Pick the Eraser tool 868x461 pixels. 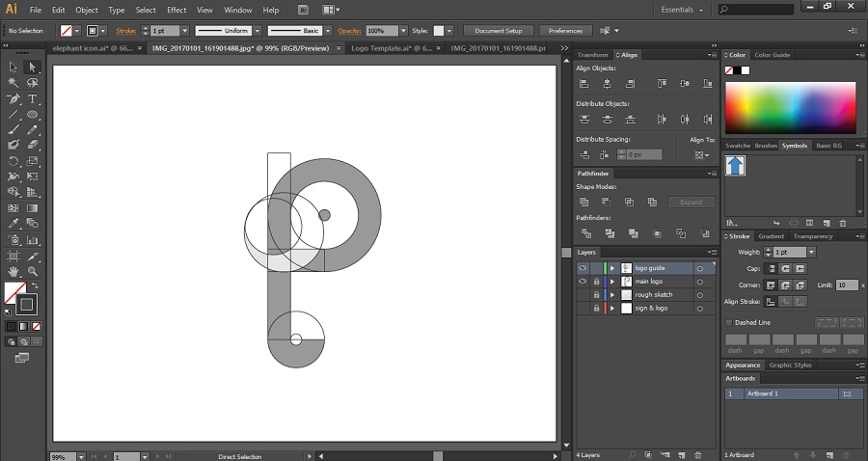pos(32,145)
